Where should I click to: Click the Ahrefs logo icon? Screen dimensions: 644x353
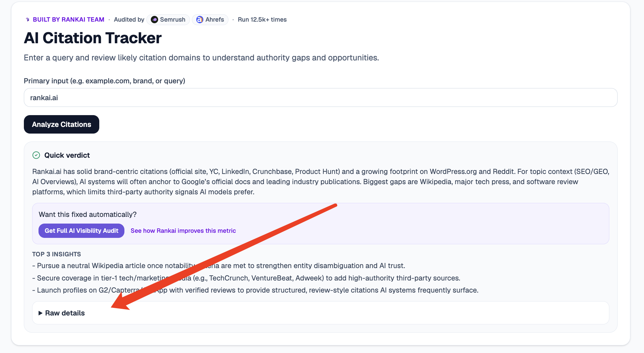[199, 19]
